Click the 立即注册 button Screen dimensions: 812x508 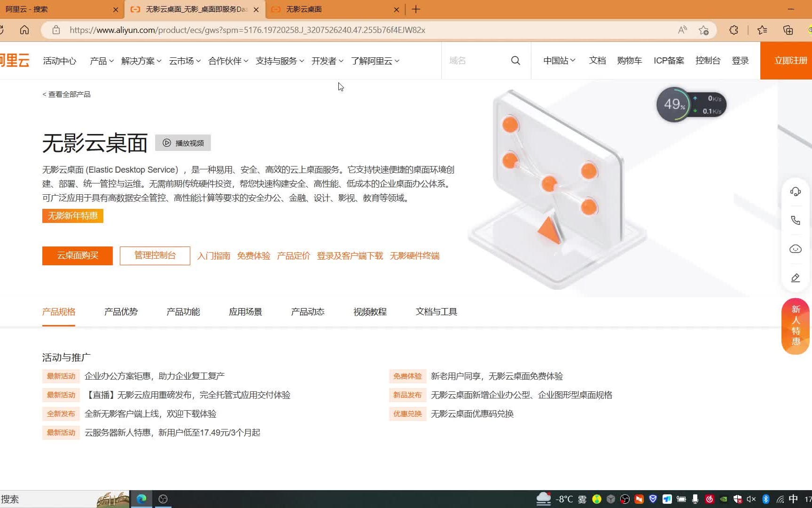pyautogui.click(x=787, y=61)
